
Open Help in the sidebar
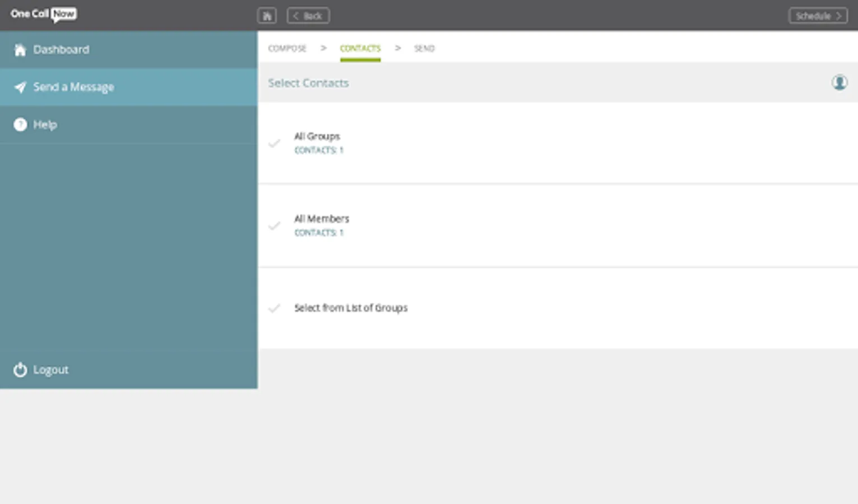(128, 125)
